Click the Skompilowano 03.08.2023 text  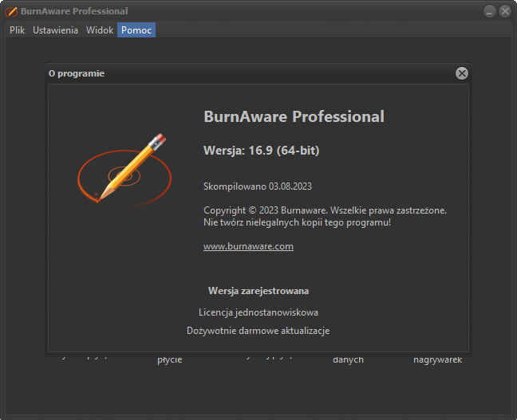click(258, 186)
